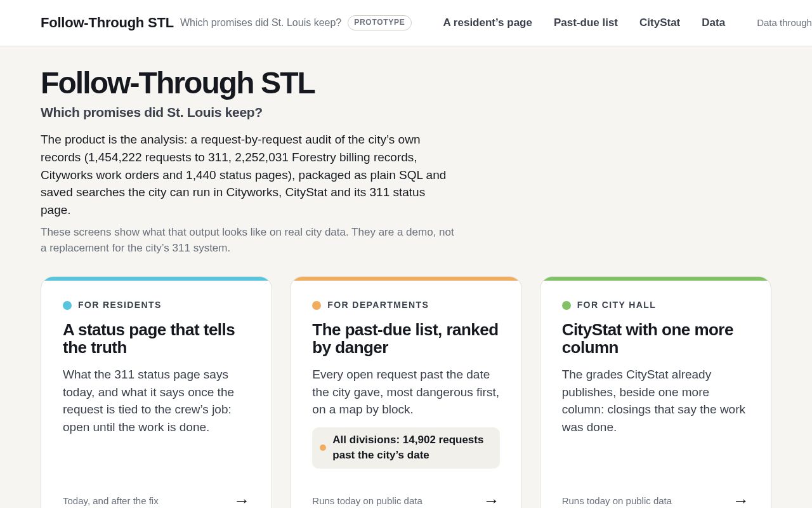
Task: Click the 'Data through' text in the header
Action: [x=784, y=23]
